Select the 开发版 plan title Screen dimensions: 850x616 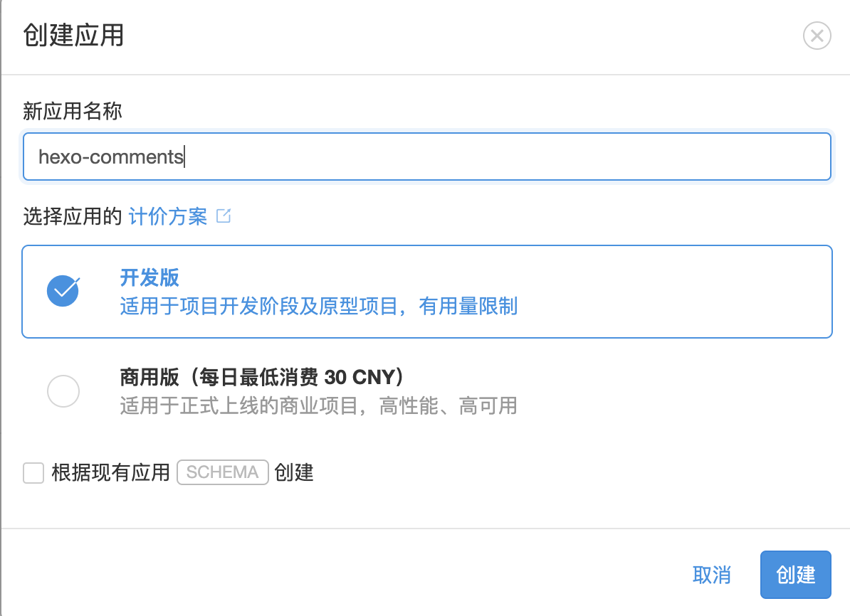[149, 277]
